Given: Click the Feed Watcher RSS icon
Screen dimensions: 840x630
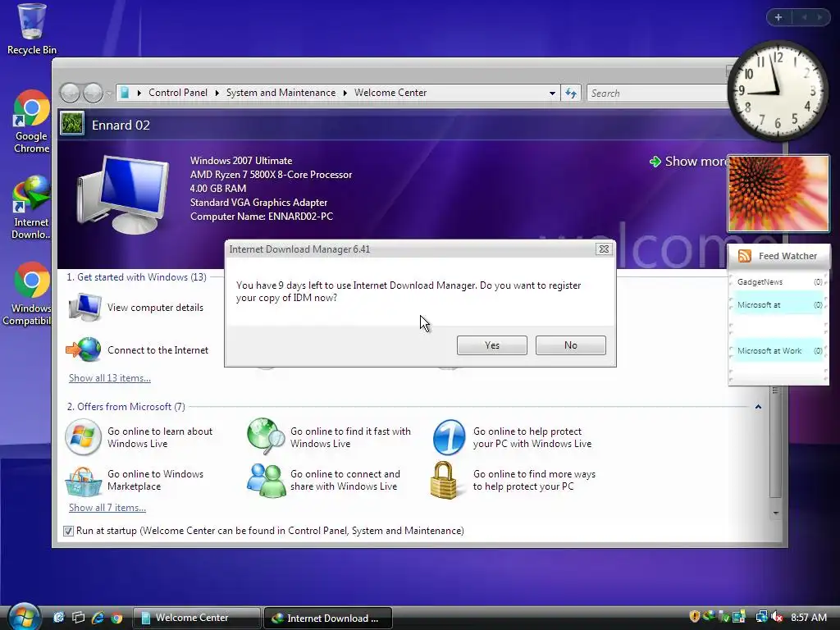Looking at the screenshot, I should 745,256.
